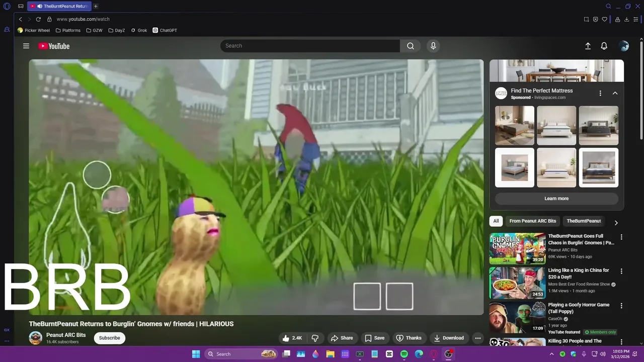Go back in browser history
The image size is (644, 362).
[21, 19]
